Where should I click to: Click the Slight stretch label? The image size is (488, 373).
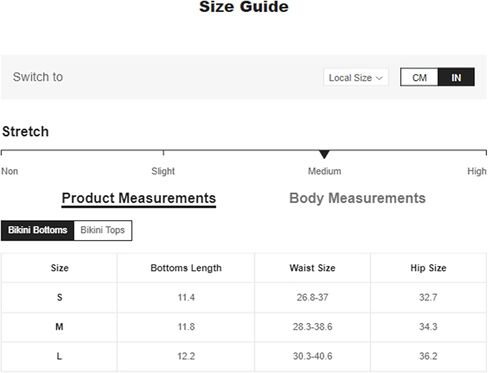point(163,171)
